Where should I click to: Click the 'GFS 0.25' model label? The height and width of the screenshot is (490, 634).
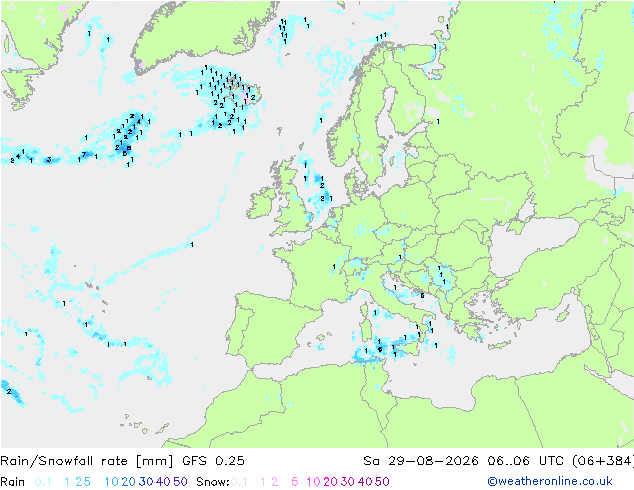213,461
